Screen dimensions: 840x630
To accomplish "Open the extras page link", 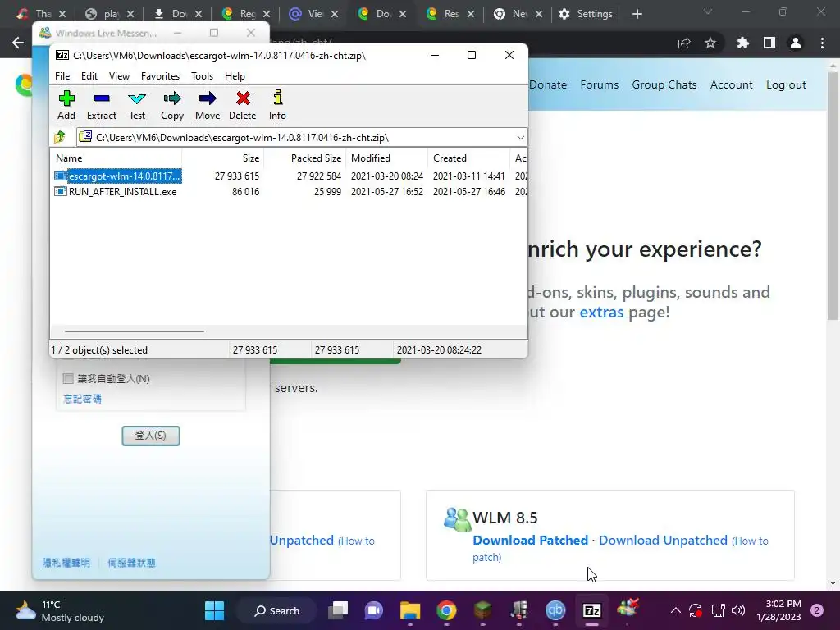I will 601,312.
